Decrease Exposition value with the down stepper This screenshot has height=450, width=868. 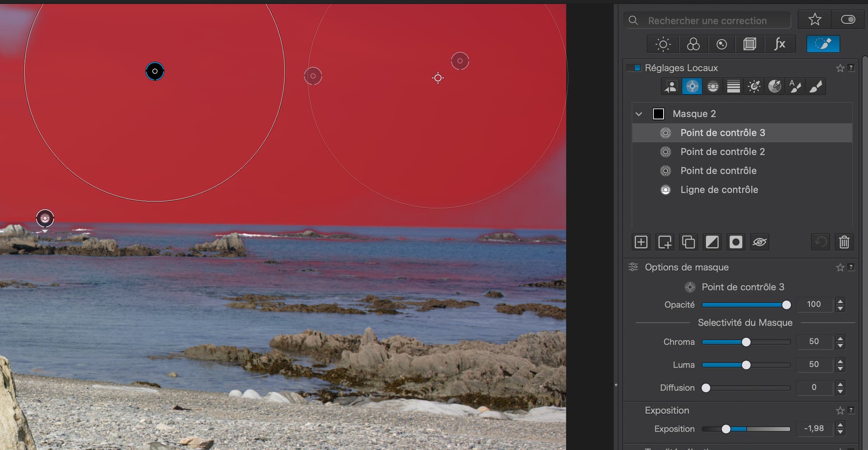(840, 432)
